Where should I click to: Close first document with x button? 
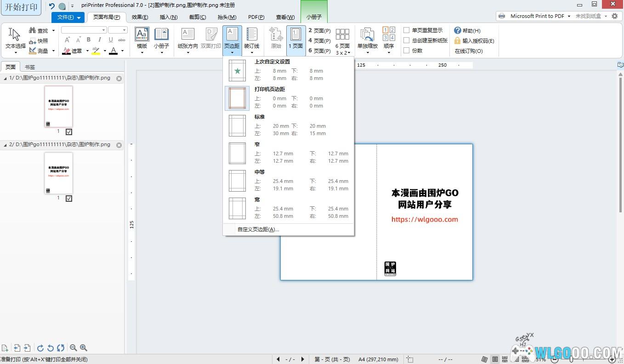[119, 79]
